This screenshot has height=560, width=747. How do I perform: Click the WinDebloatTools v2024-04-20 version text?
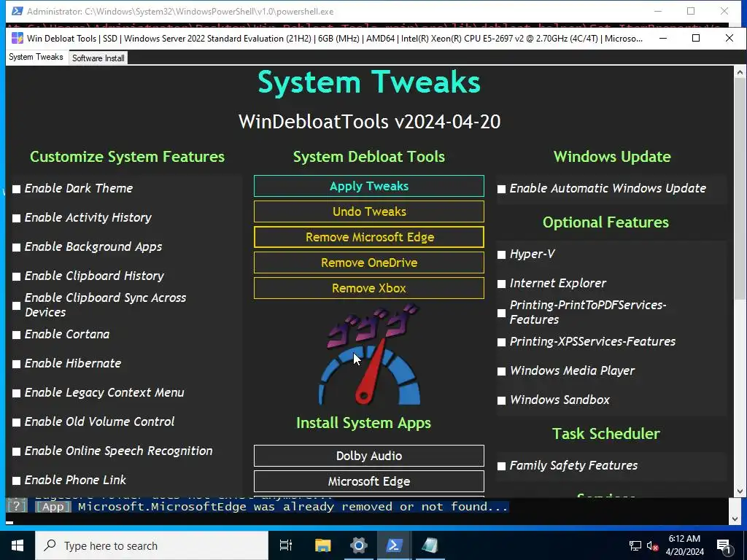pyautogui.click(x=369, y=122)
